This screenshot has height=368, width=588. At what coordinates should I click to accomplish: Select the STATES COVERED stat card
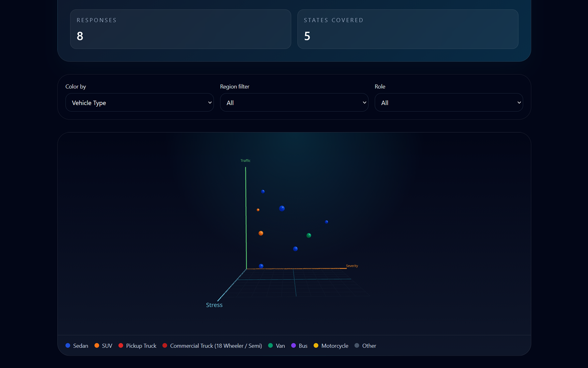(408, 29)
